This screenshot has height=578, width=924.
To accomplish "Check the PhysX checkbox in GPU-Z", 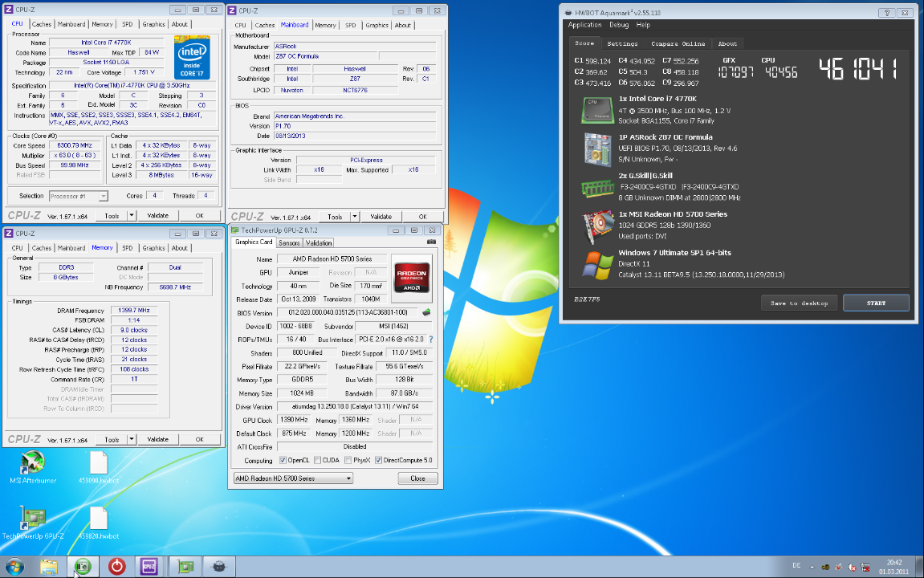I will click(x=348, y=460).
